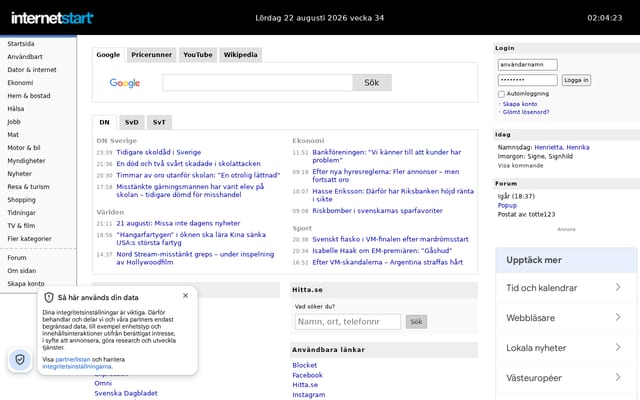640x400 pixels.
Task: Switch to the YouTube search tab
Action: (x=198, y=55)
